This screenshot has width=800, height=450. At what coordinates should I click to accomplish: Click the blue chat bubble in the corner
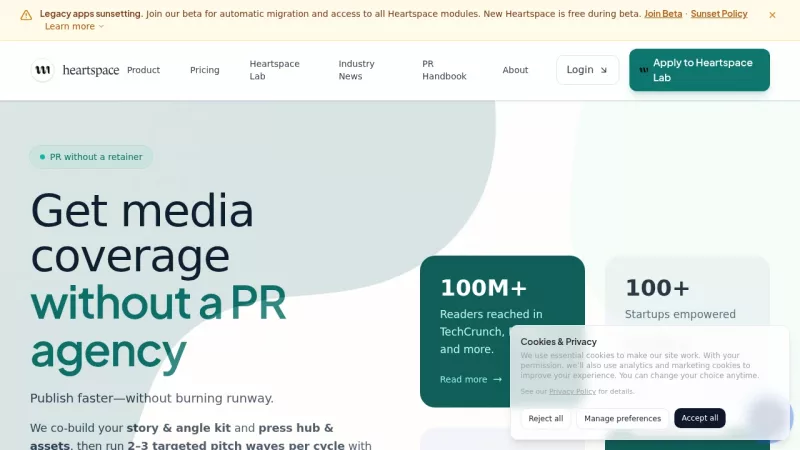(x=769, y=416)
